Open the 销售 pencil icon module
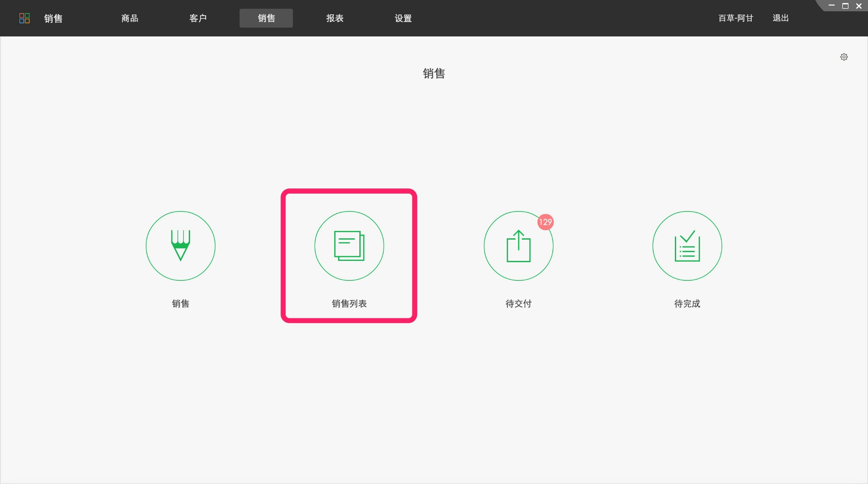 coord(181,246)
